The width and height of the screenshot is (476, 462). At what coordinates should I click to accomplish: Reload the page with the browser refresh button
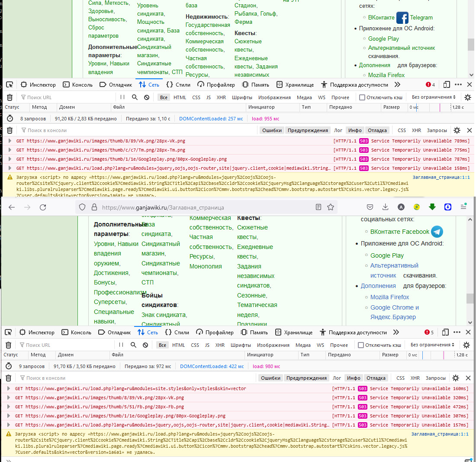click(43, 207)
